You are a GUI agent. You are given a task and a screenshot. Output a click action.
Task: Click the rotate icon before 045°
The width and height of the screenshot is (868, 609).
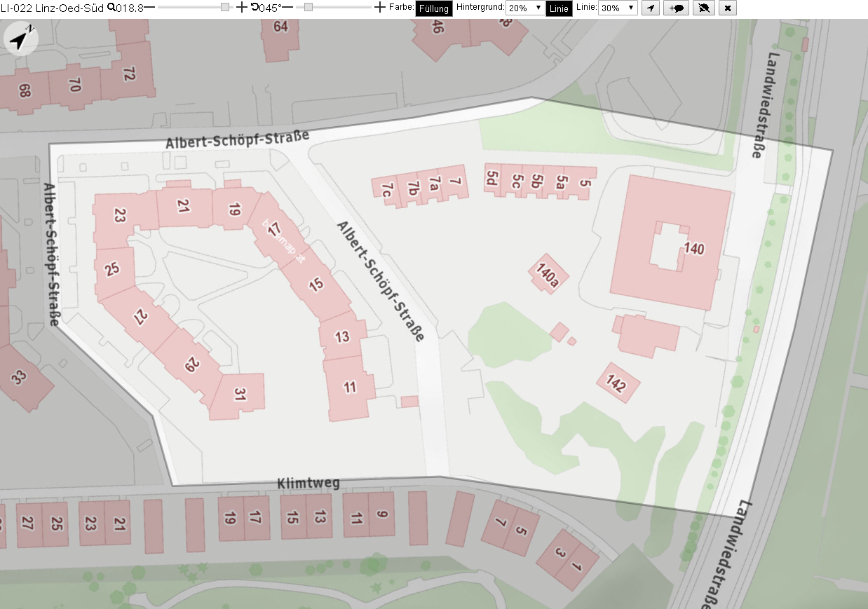point(255,8)
